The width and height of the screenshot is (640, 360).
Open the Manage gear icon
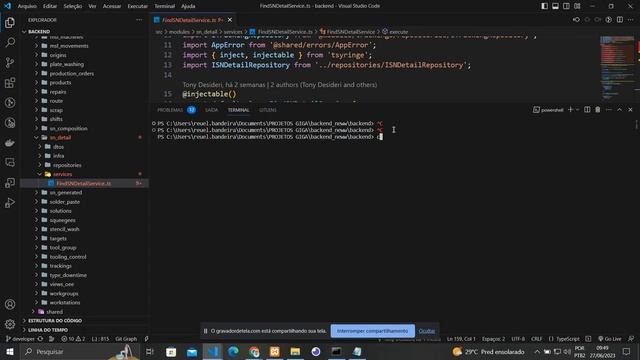coord(10,324)
